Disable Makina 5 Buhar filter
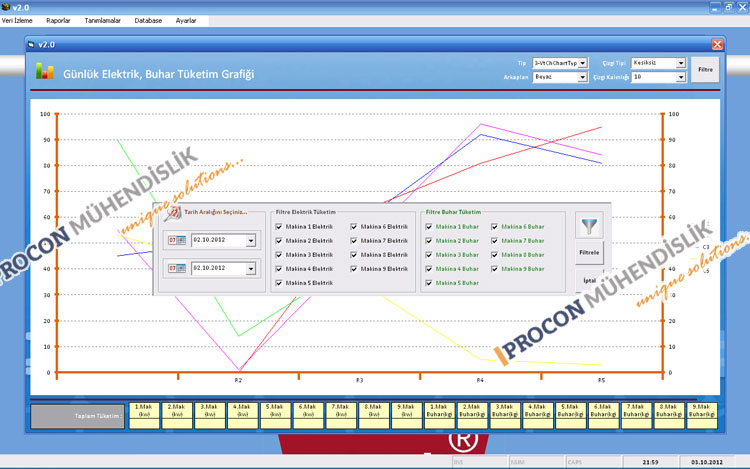Image resolution: width=750 pixels, height=469 pixels. pyautogui.click(x=429, y=283)
